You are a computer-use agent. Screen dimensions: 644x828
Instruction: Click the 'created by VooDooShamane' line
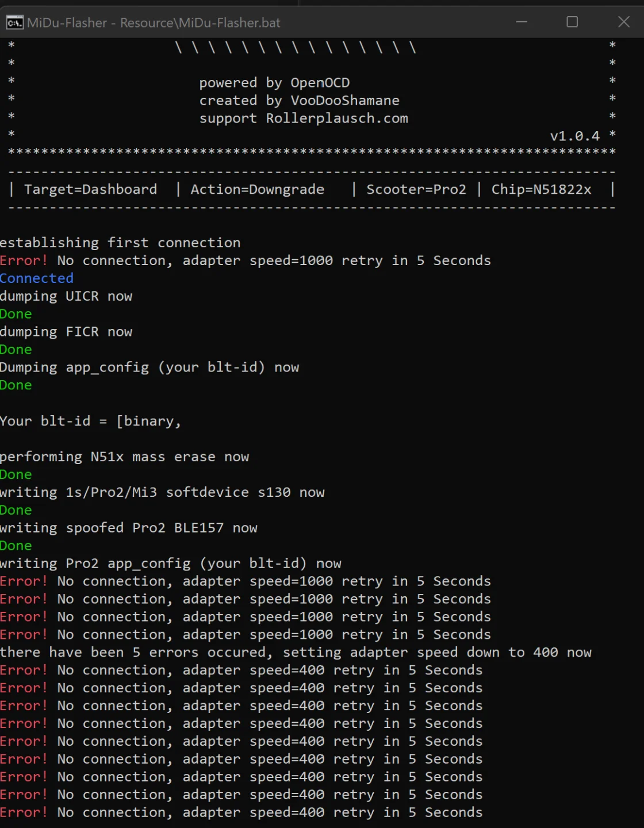(x=299, y=101)
